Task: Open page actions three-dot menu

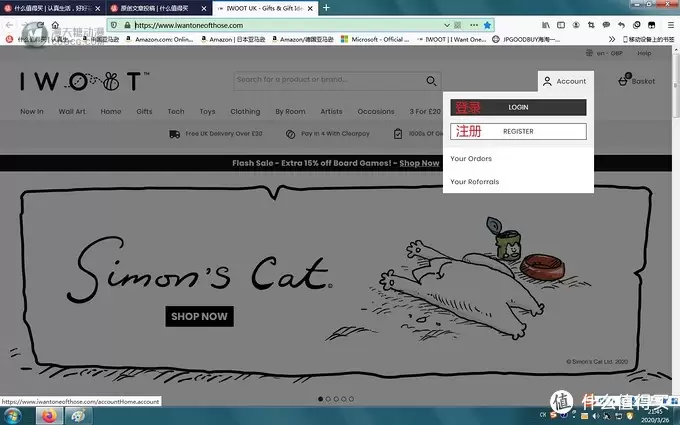Action: [x=474, y=25]
